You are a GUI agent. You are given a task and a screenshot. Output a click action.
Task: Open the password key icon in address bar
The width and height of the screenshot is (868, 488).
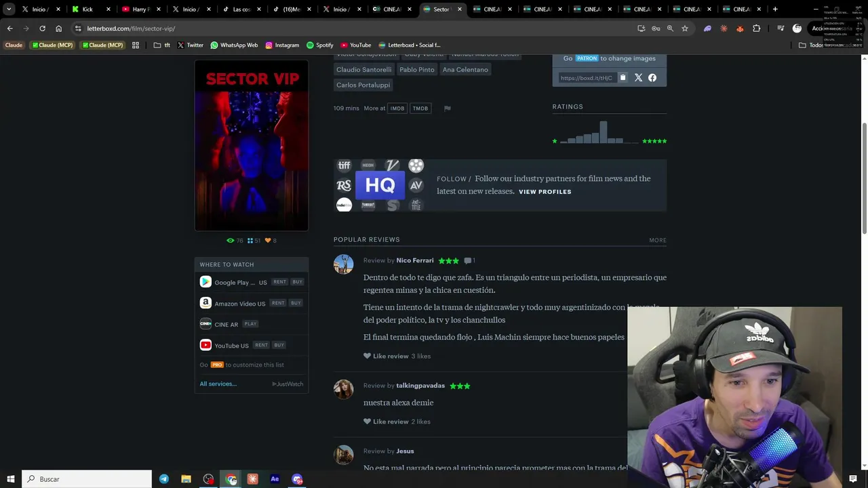pyautogui.click(x=656, y=28)
